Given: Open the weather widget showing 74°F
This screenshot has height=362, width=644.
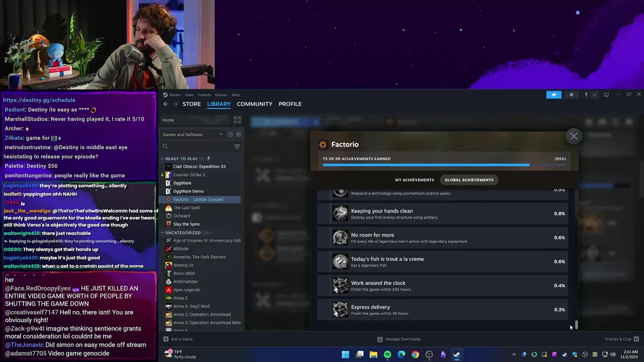Looking at the screenshot, I should pyautogui.click(x=181, y=354).
